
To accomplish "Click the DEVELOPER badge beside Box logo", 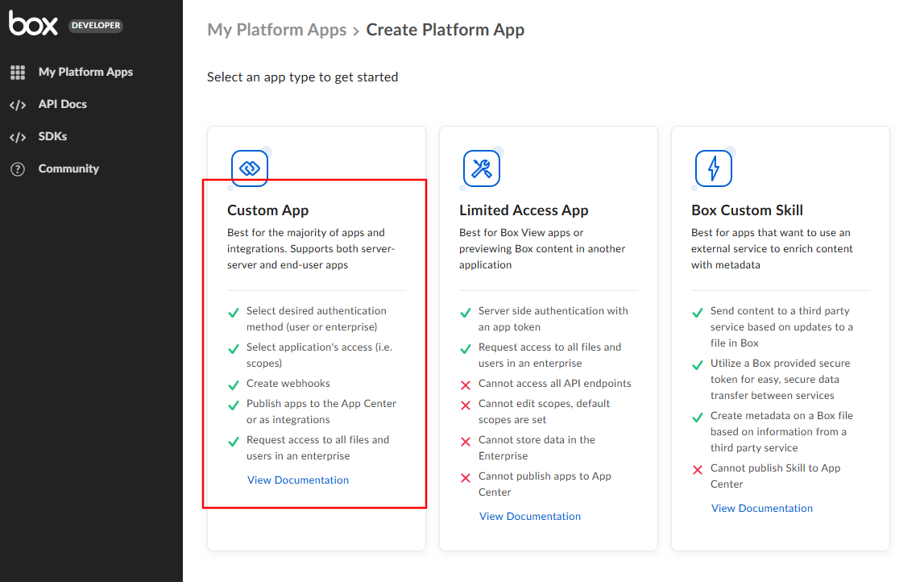I will [96, 25].
